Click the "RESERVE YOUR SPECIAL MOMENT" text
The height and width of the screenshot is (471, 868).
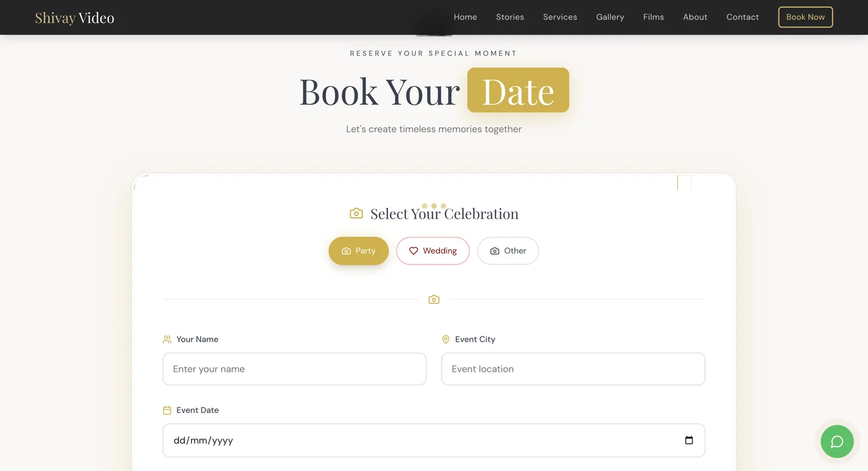433,53
